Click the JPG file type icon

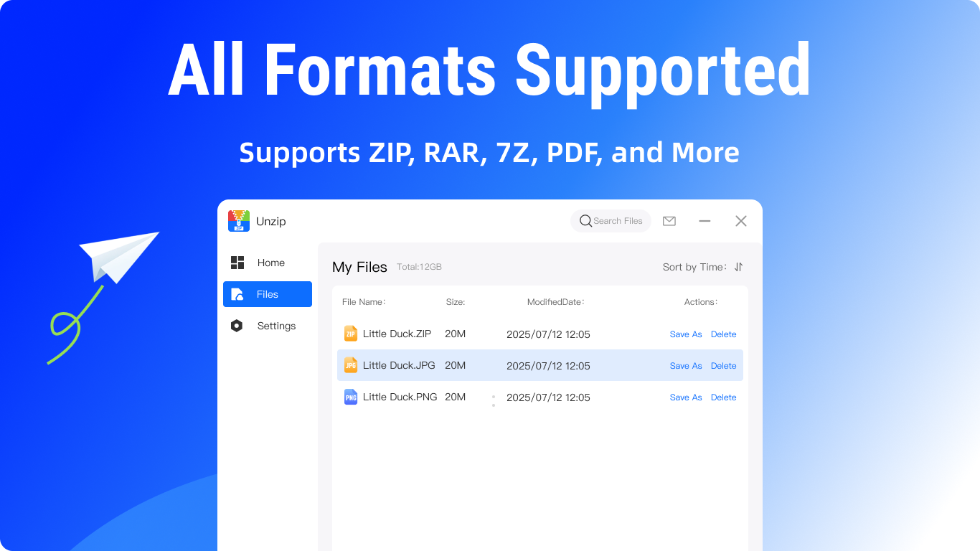[x=351, y=365]
